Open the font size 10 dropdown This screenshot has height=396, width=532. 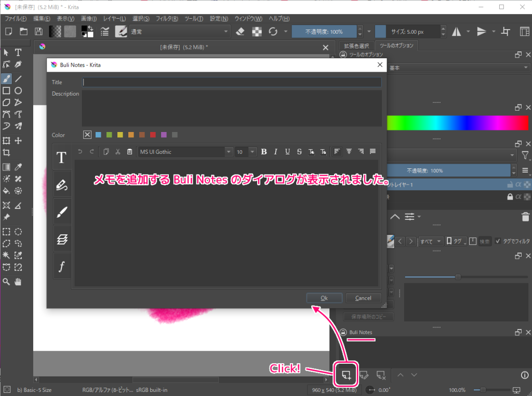(245, 152)
